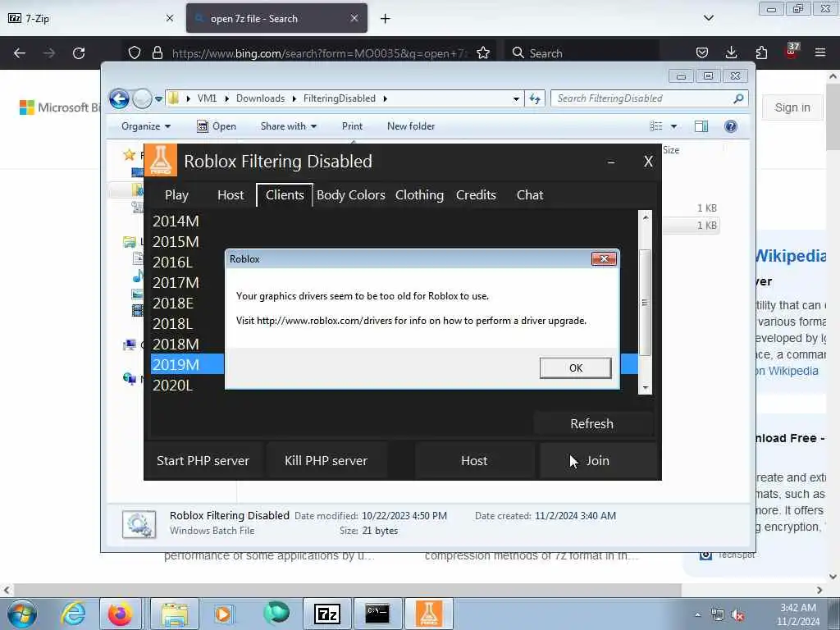Switch to the 7-Zip browser tab

coord(91,18)
